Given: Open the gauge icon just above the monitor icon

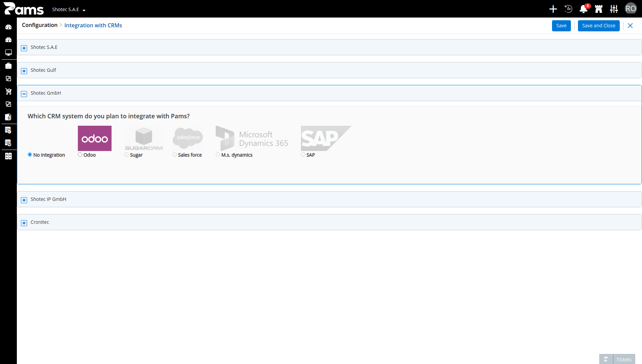Looking at the screenshot, I should click(x=8, y=40).
